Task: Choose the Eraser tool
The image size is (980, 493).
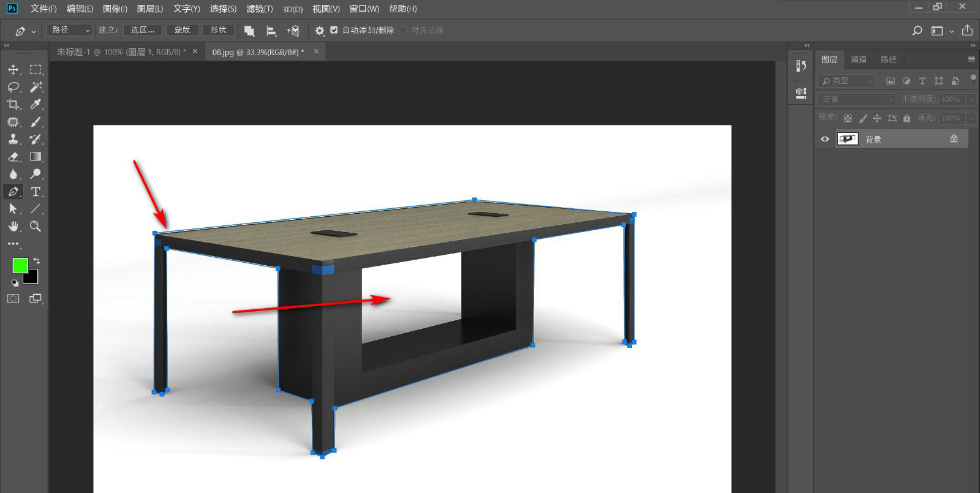Action: click(13, 157)
